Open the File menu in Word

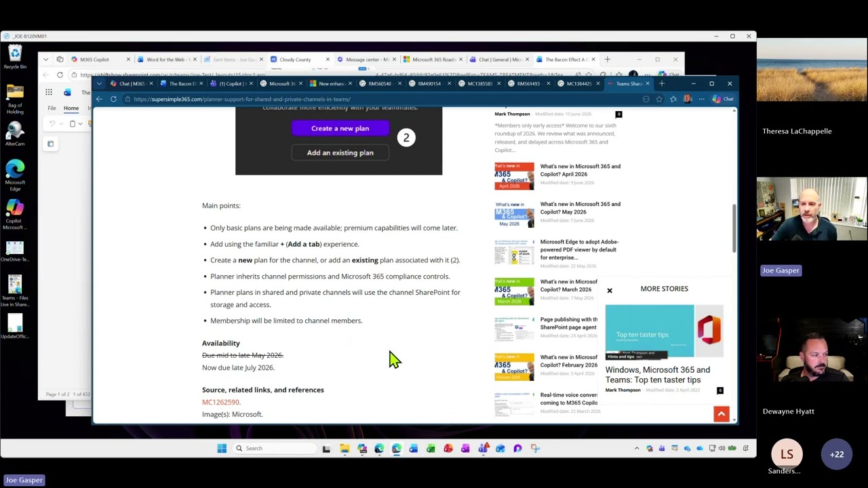(x=52, y=108)
